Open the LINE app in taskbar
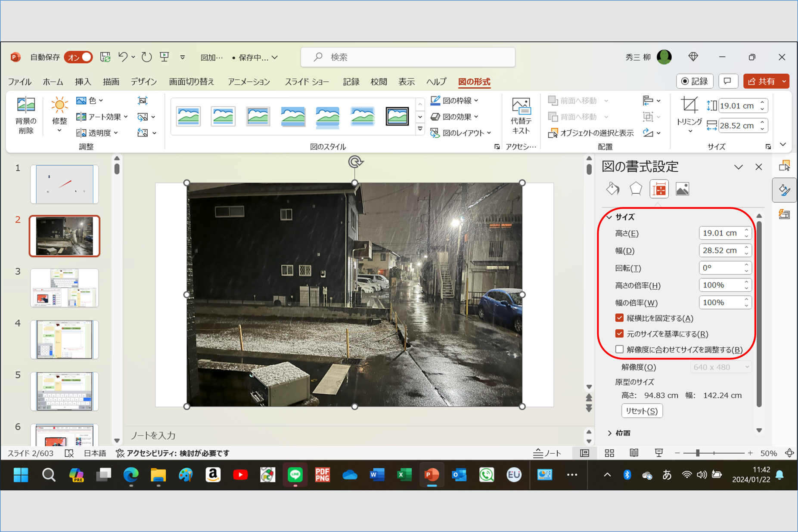798x532 pixels. (295, 475)
